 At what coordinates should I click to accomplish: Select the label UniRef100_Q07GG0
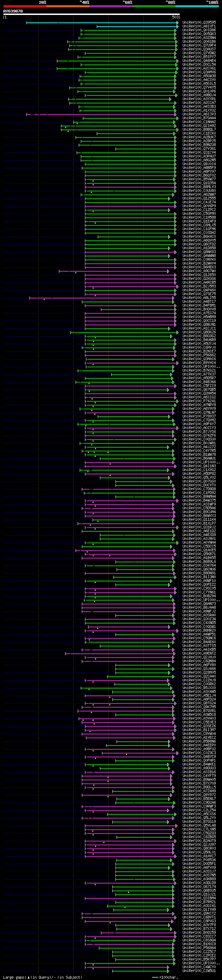click(199, 481)
